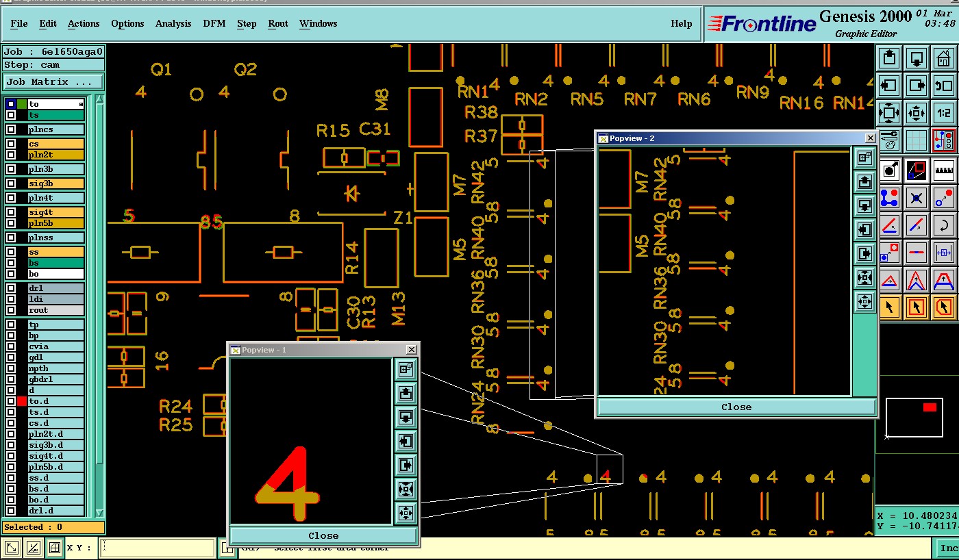Click the pan down arrow icon

(917, 58)
